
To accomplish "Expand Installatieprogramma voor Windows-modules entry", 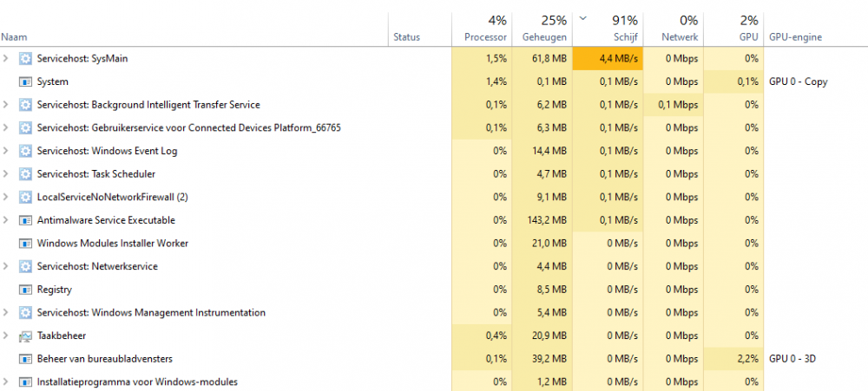I will tap(6, 381).
